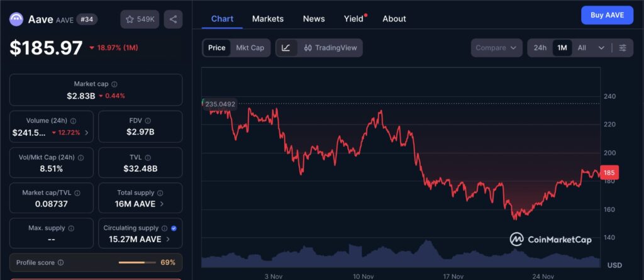The width and height of the screenshot is (644, 280).
Task: Show Market cap/TVL info icon
Action: click(77, 193)
